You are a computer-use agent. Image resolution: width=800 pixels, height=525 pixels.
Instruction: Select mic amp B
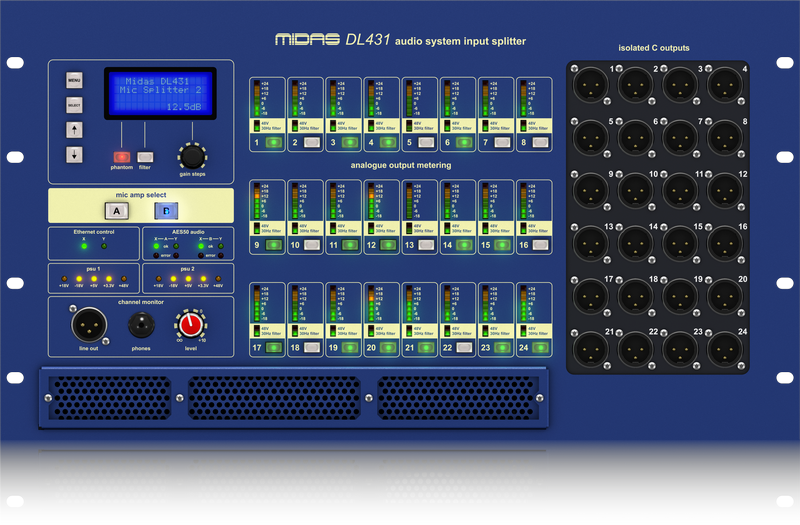pos(166,211)
